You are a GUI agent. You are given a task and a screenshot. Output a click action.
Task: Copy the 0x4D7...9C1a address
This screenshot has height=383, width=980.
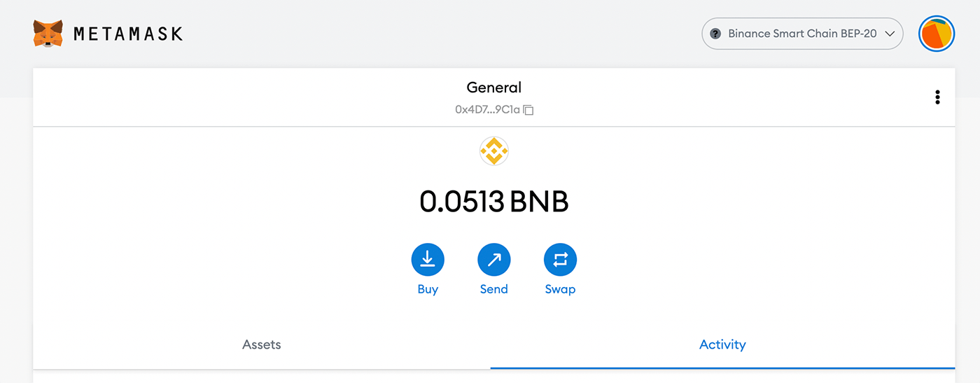click(x=494, y=110)
